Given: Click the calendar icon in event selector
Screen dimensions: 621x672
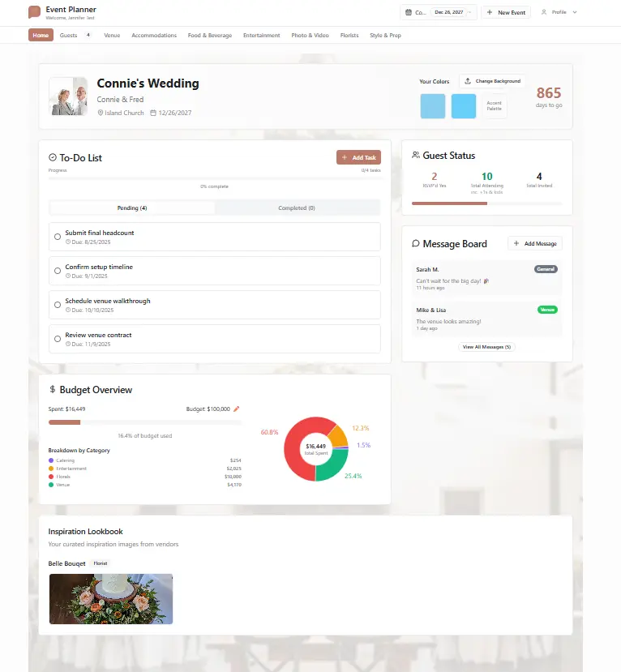Looking at the screenshot, I should [x=409, y=12].
